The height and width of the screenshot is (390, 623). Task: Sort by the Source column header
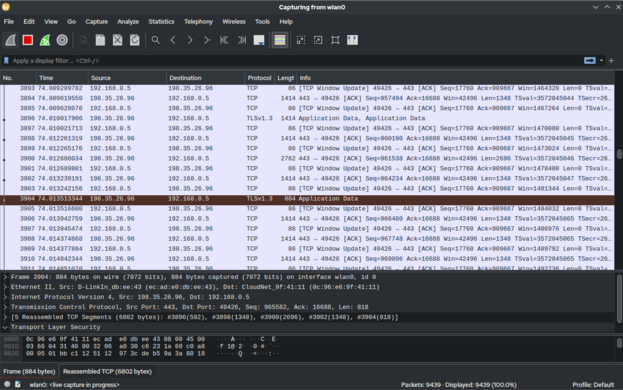click(x=127, y=78)
